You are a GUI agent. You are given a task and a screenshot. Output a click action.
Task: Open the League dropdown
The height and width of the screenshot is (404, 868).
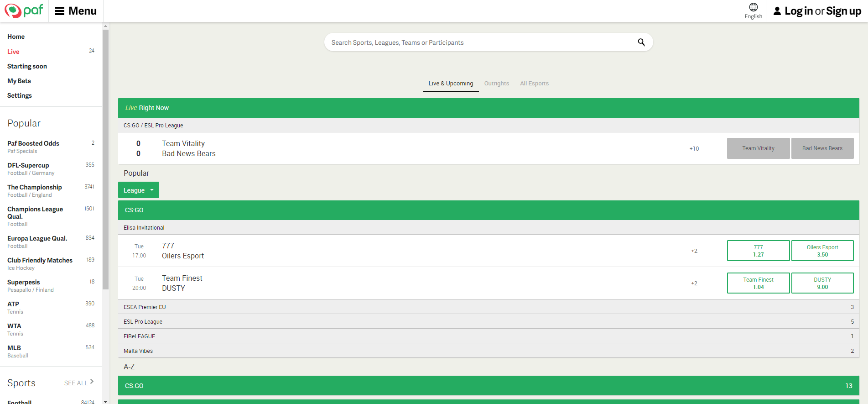(x=139, y=190)
